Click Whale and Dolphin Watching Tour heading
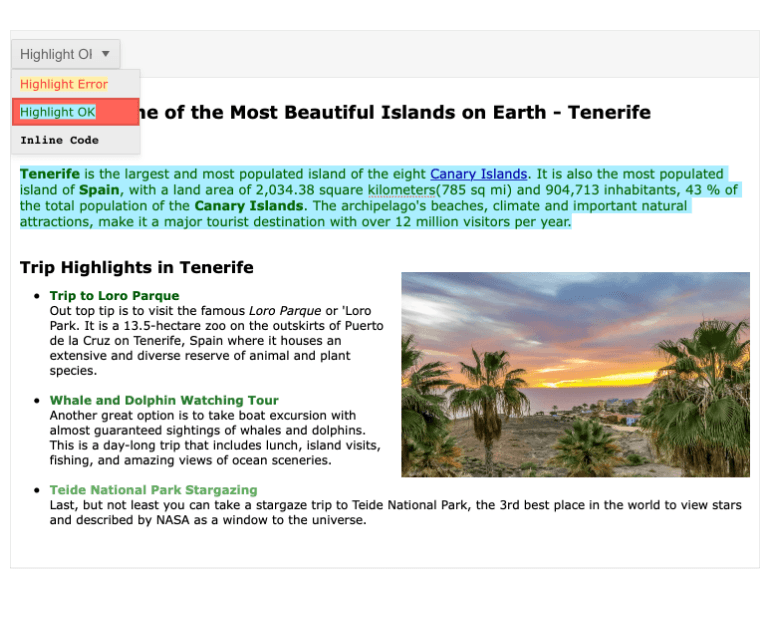The width and height of the screenshot is (770, 628). 164,401
